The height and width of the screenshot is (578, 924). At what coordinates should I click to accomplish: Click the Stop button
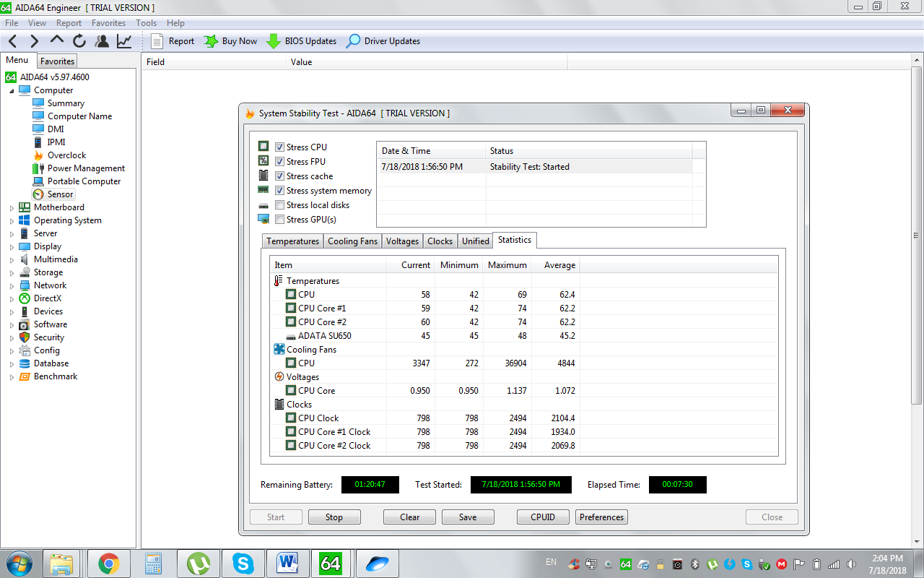[334, 517]
